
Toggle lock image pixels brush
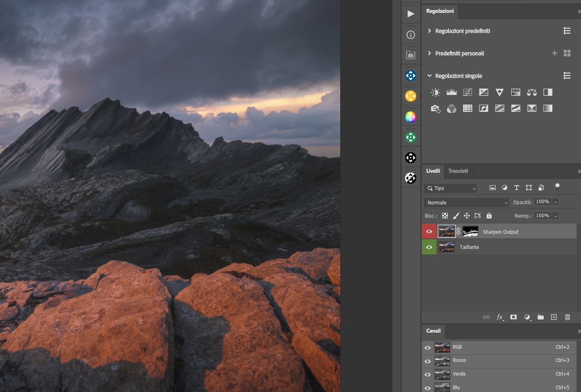[x=456, y=216]
